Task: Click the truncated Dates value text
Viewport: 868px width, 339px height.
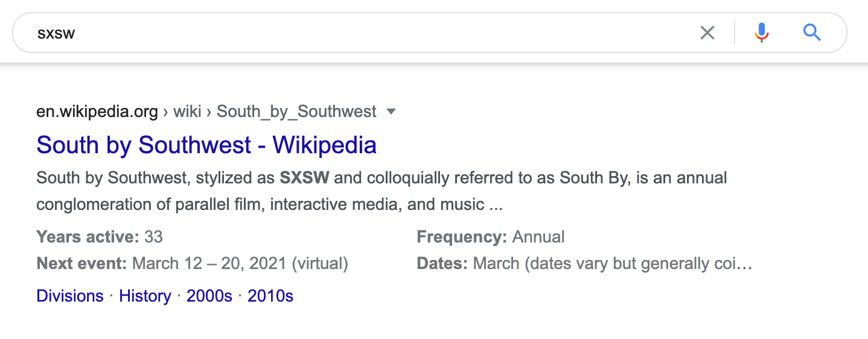Action: pyautogui.click(x=613, y=264)
